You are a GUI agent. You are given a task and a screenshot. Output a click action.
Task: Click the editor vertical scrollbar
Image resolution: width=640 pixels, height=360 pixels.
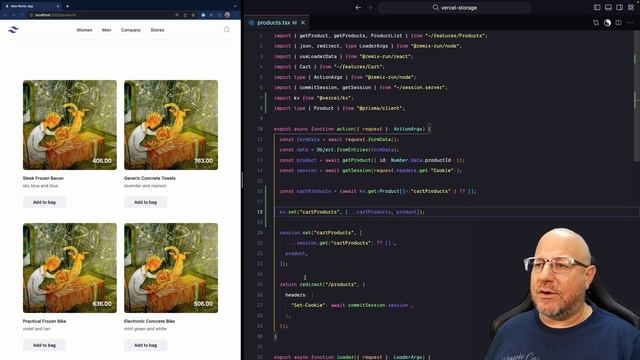pyautogui.click(x=637, y=96)
